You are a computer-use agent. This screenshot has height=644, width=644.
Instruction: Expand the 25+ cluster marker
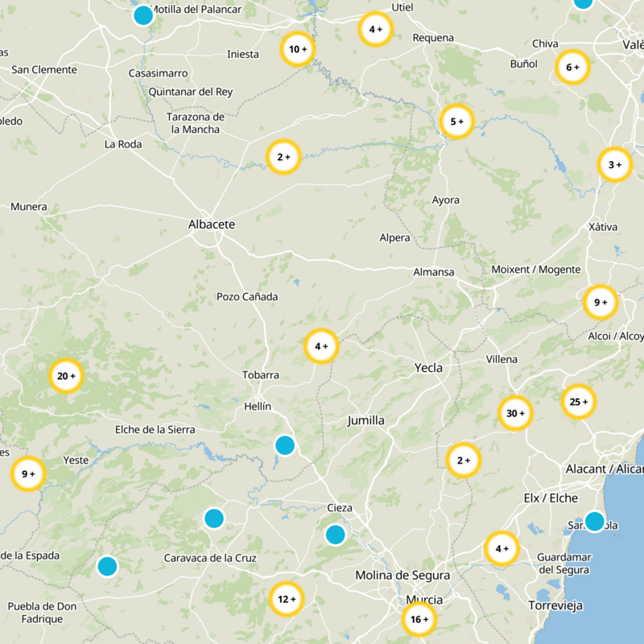578,402
